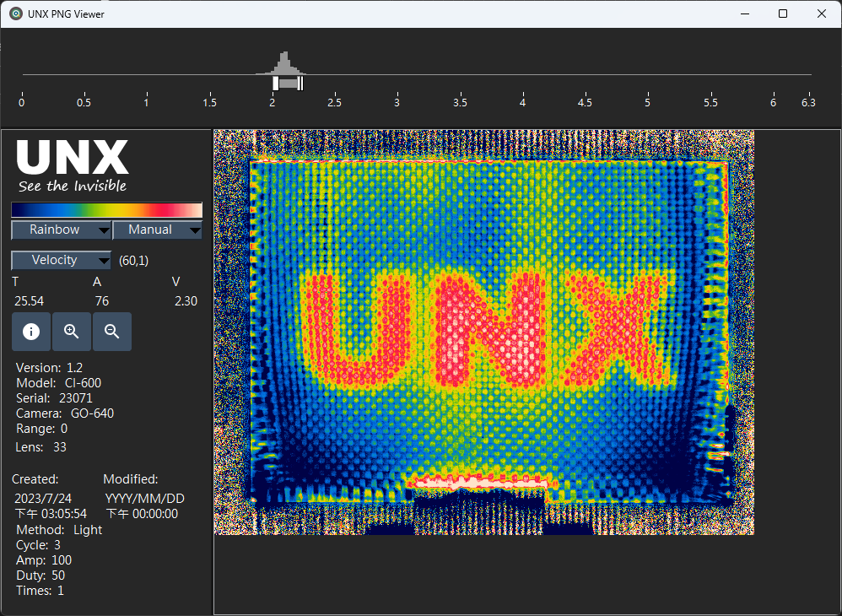Click the modified date YYYY/MM/DD
The width and height of the screenshot is (842, 616).
tap(145, 499)
